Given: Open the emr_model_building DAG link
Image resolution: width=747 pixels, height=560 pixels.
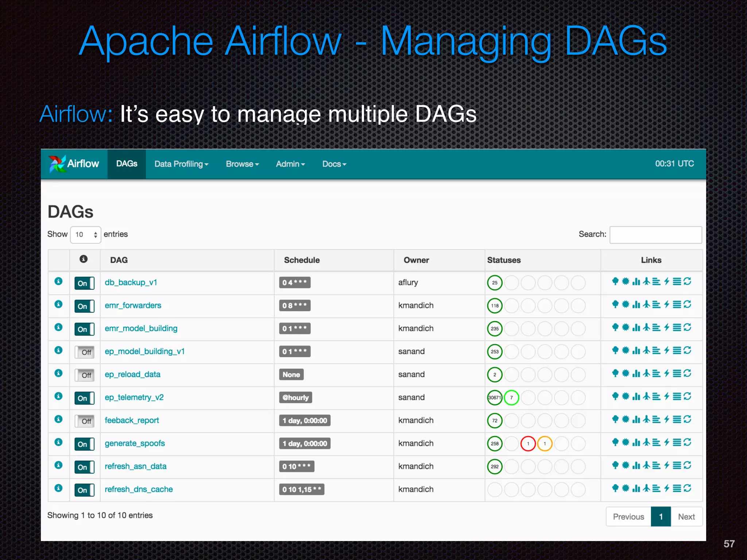Looking at the screenshot, I should coord(141,328).
